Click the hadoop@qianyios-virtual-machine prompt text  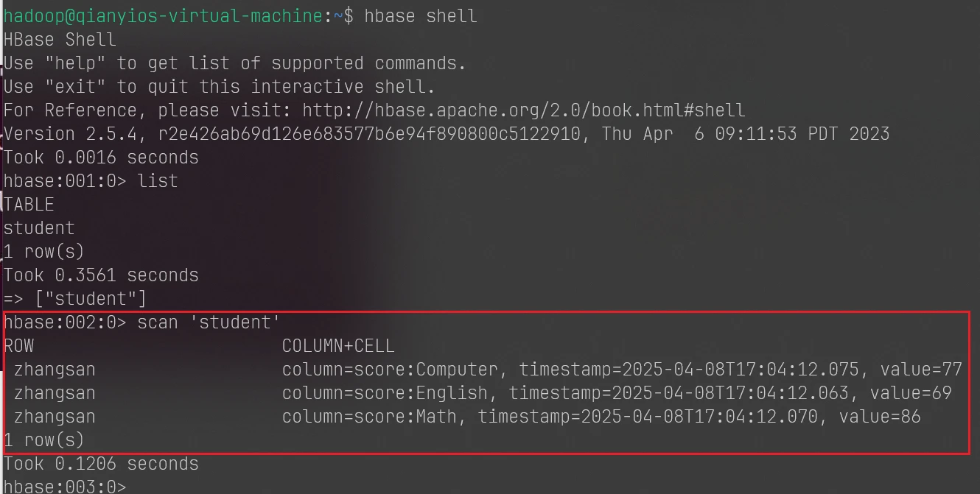click(x=163, y=16)
